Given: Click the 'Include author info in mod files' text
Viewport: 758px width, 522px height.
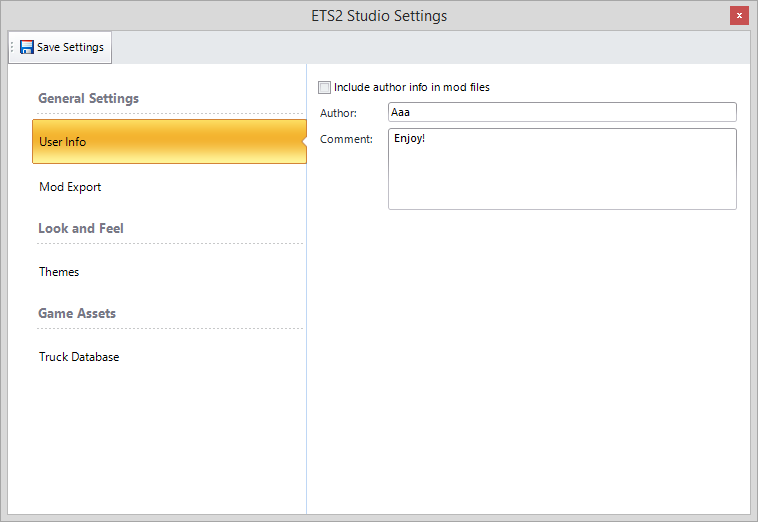Looking at the screenshot, I should [x=411, y=87].
